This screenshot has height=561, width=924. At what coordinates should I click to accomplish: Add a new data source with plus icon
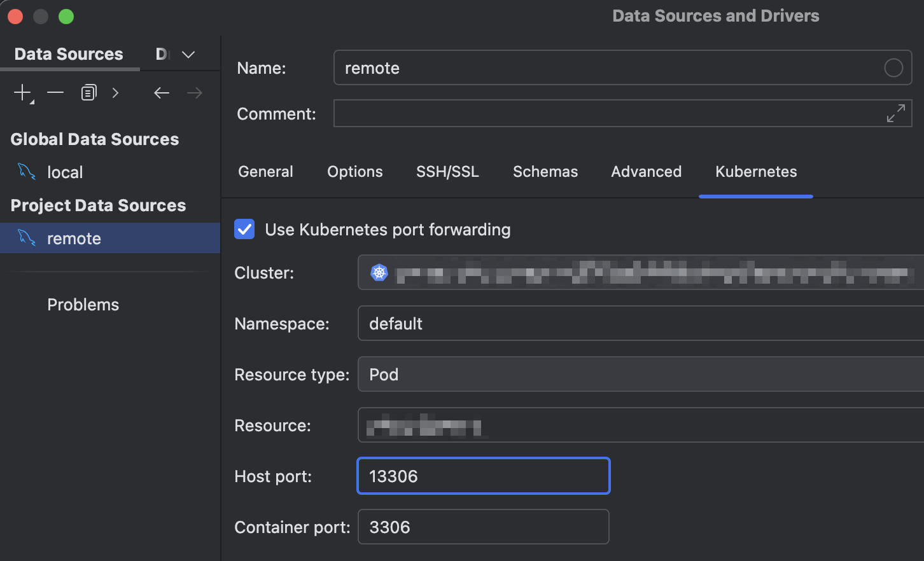click(23, 93)
